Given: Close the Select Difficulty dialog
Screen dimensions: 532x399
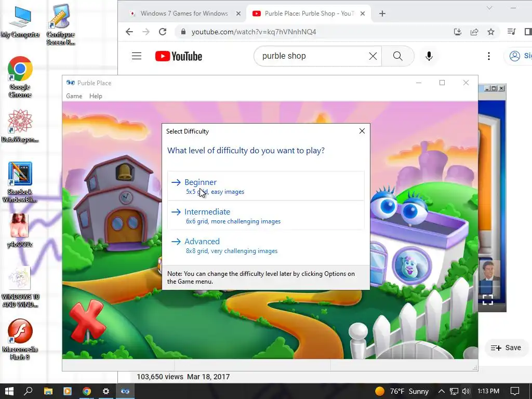Looking at the screenshot, I should [362, 131].
